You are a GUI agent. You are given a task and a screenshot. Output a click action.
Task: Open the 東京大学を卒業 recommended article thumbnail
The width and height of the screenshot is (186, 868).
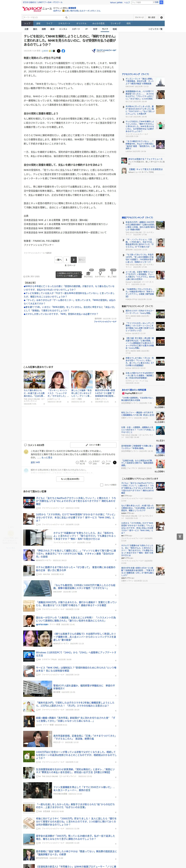coord(106,380)
